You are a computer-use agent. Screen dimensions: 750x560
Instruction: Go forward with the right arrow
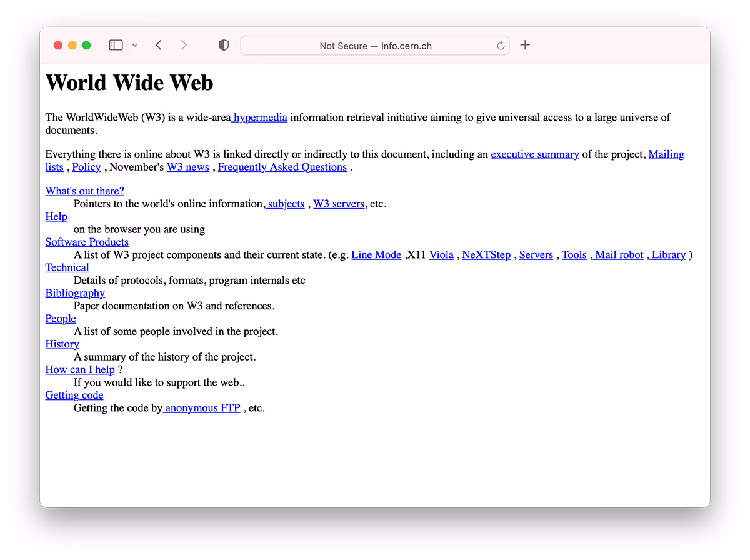184,45
